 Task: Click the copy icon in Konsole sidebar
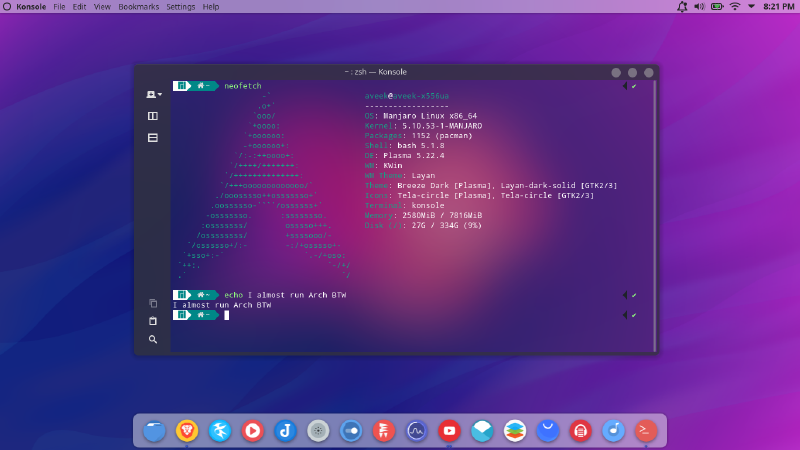[153, 303]
